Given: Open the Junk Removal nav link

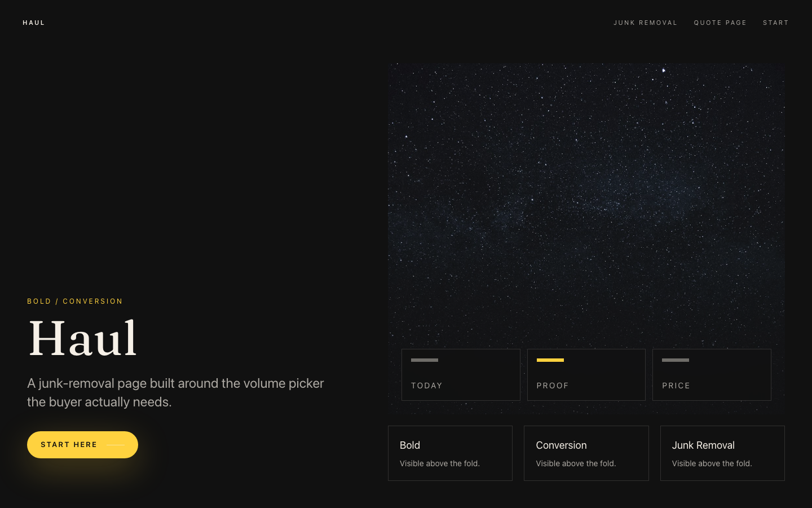Looking at the screenshot, I should pyautogui.click(x=645, y=23).
